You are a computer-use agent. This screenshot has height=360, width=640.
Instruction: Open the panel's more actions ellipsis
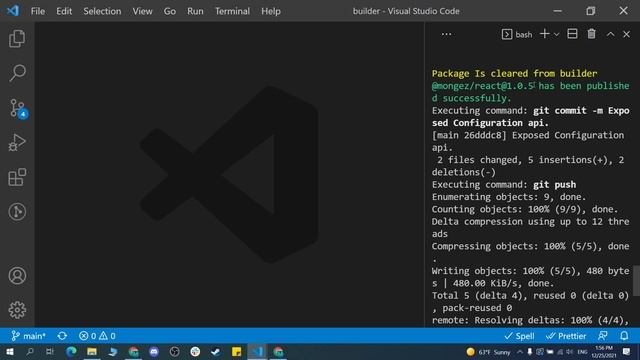click(447, 34)
